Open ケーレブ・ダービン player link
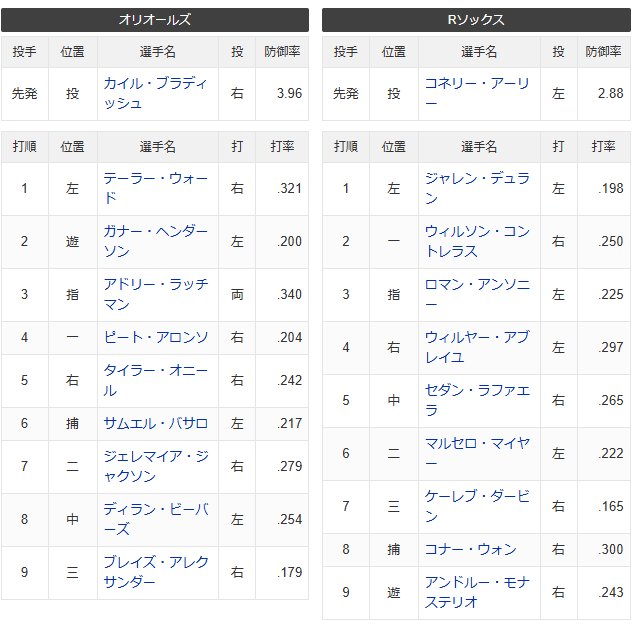 point(477,507)
